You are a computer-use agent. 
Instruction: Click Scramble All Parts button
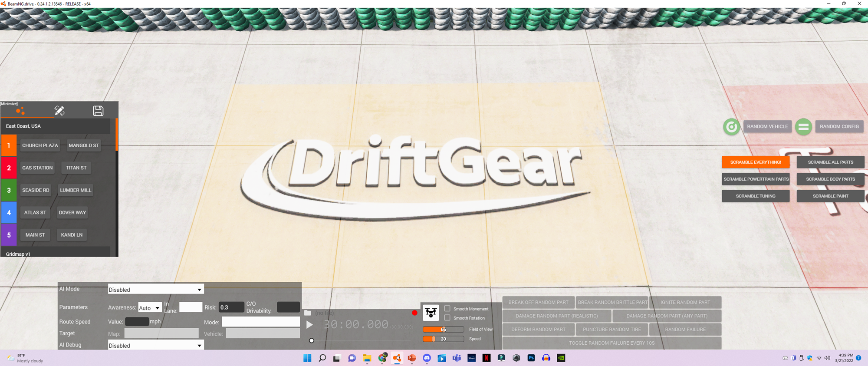coord(831,162)
